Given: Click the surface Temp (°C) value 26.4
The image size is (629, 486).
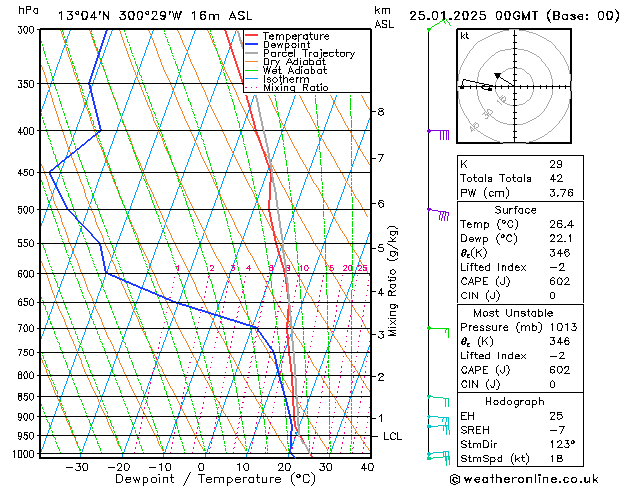Looking at the screenshot, I should tap(562, 224).
